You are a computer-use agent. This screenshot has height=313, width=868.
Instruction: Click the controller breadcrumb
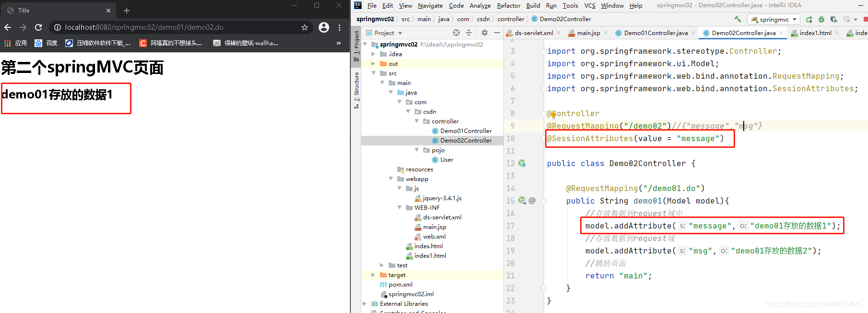tap(511, 19)
